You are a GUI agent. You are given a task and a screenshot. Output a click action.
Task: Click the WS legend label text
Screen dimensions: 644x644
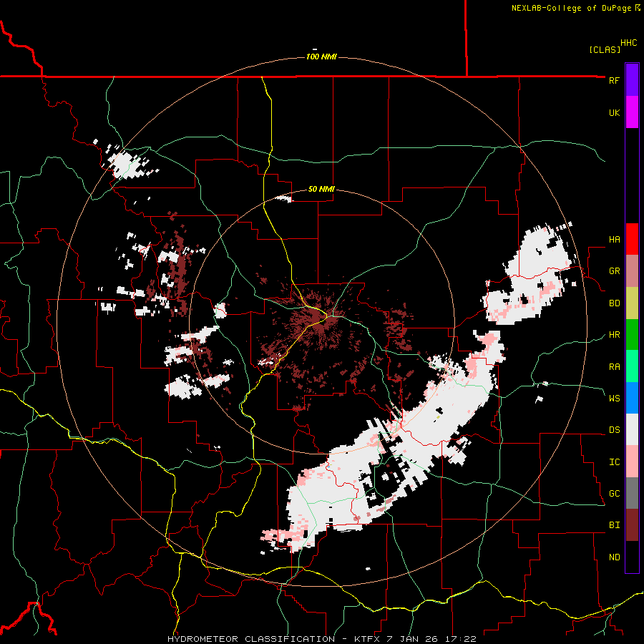pyautogui.click(x=614, y=399)
